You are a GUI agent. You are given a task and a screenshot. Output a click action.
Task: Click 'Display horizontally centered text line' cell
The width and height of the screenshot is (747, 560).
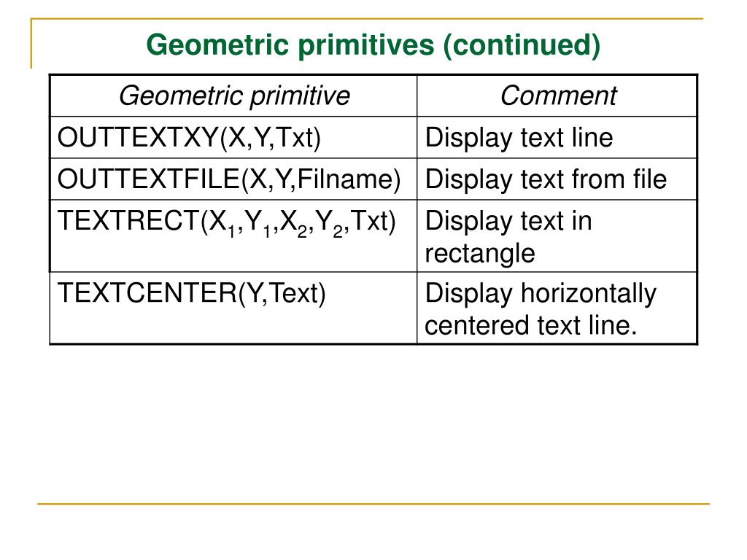tap(557, 308)
